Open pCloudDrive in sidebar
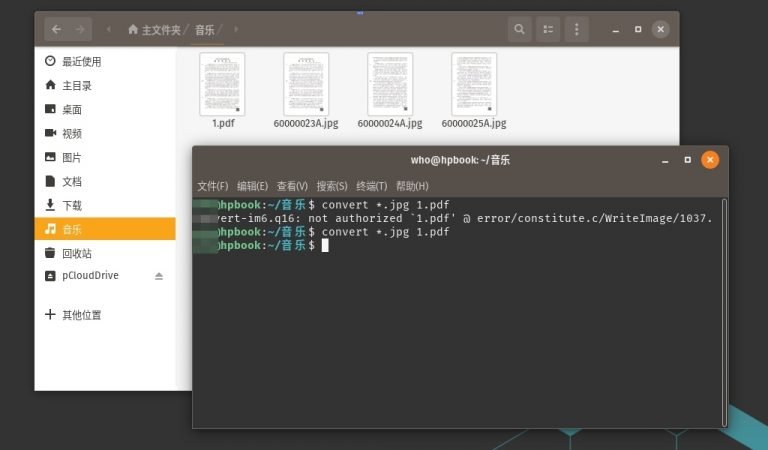768x450 pixels. [105, 276]
